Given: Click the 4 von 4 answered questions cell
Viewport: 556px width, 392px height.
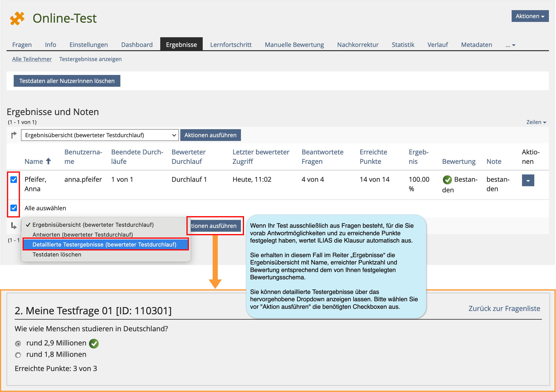Looking at the screenshot, I should tap(313, 179).
